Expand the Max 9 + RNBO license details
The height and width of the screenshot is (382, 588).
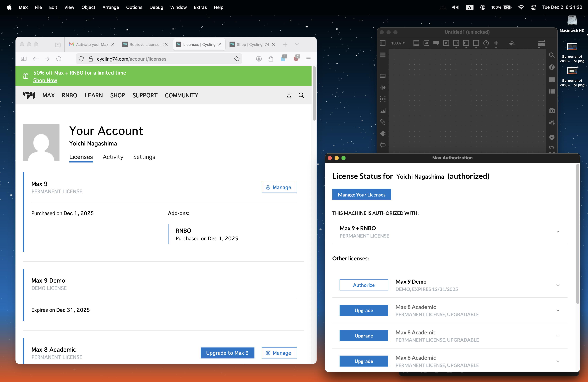(x=558, y=232)
